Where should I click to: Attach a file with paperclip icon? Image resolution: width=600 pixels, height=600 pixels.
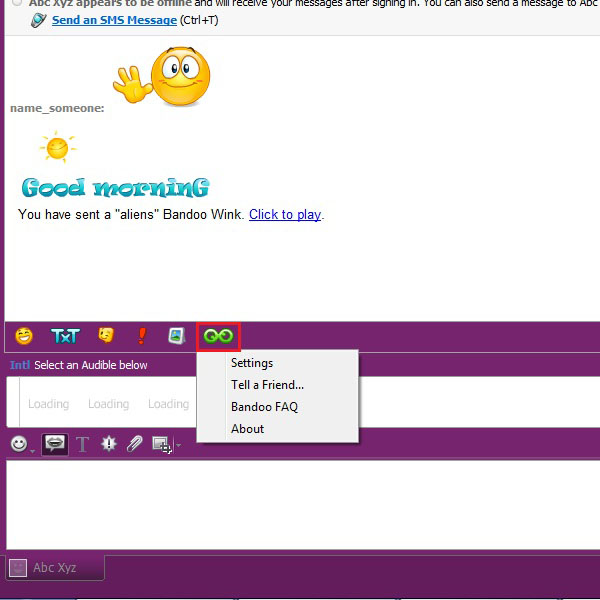click(135, 444)
